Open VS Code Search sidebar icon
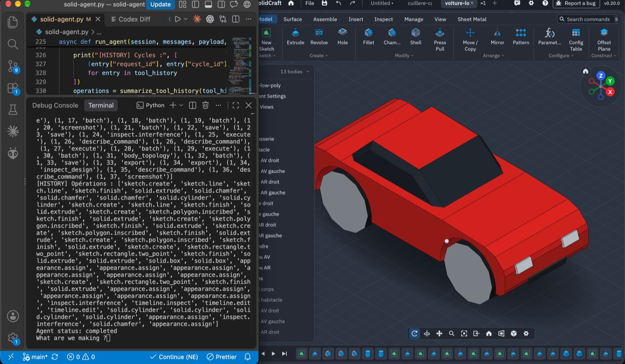 (x=13, y=44)
